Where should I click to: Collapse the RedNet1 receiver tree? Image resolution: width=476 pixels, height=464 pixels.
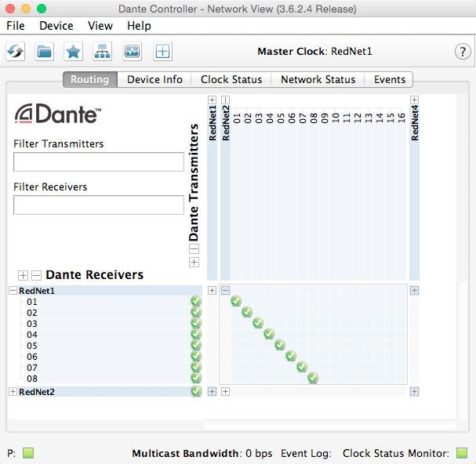13,291
